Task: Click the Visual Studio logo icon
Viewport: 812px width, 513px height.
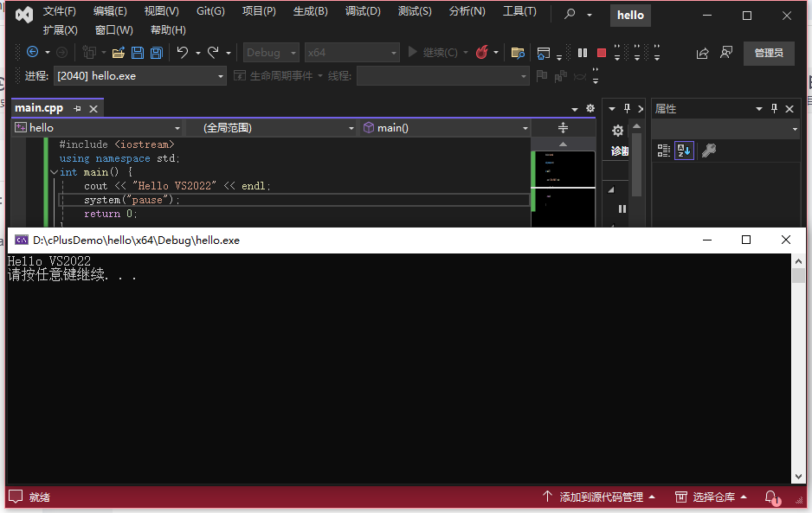Action: pyautogui.click(x=24, y=15)
